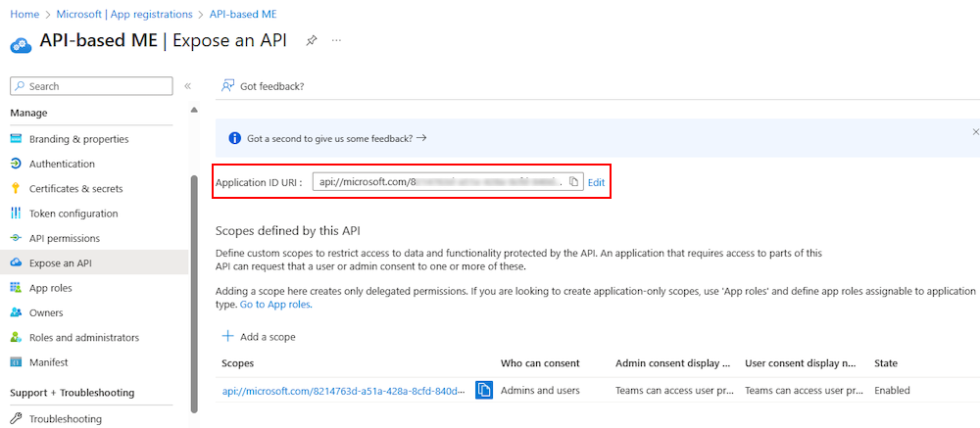The height and width of the screenshot is (428, 980).
Task: Click Support + Troubleshooting heading
Action: (x=72, y=393)
